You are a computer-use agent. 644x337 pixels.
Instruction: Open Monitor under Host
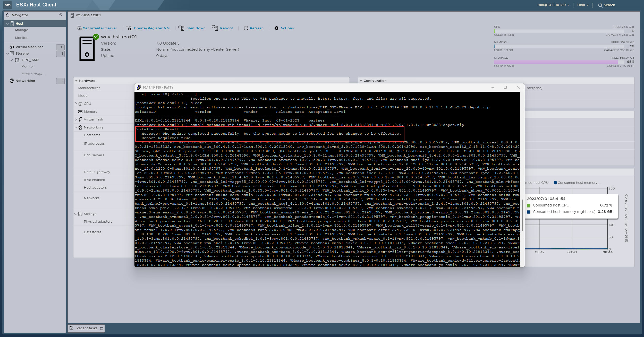(x=21, y=38)
